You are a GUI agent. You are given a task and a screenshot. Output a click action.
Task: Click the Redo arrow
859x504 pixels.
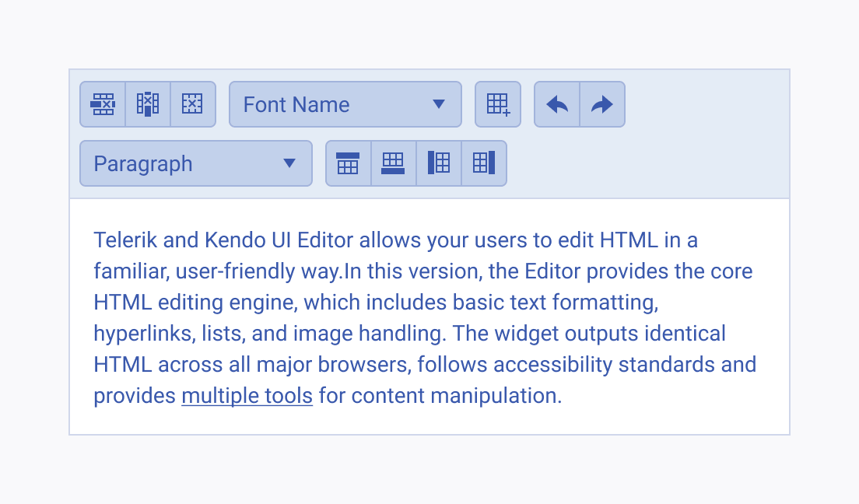tap(602, 104)
